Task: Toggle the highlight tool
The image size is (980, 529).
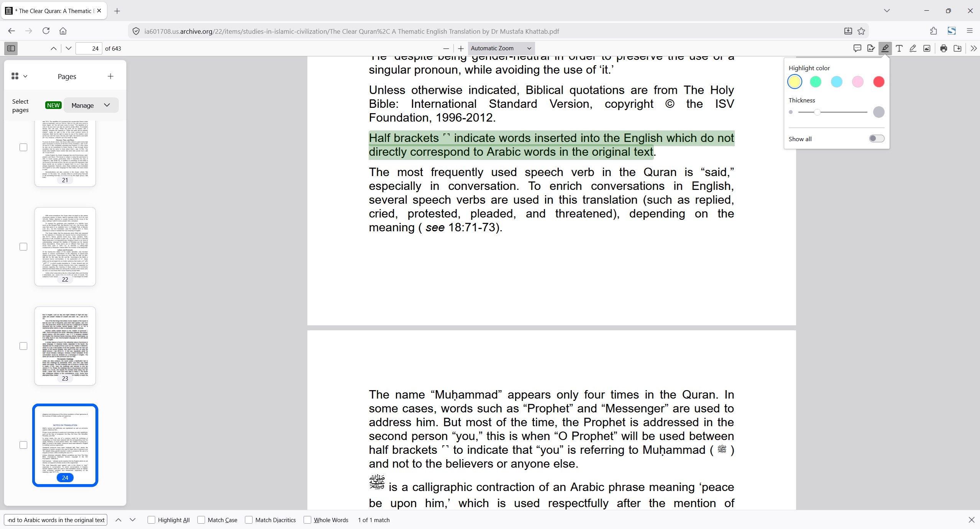Action: (885, 48)
